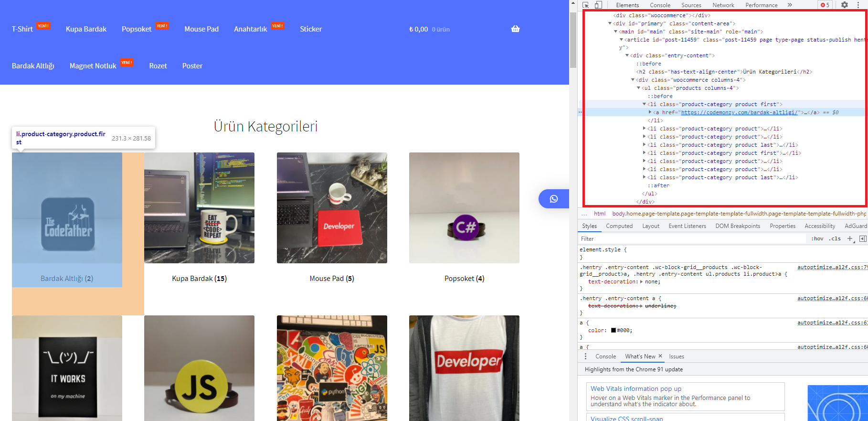This screenshot has height=421, width=868.
Task: Click the black #000 color swatch
Action: point(614,330)
